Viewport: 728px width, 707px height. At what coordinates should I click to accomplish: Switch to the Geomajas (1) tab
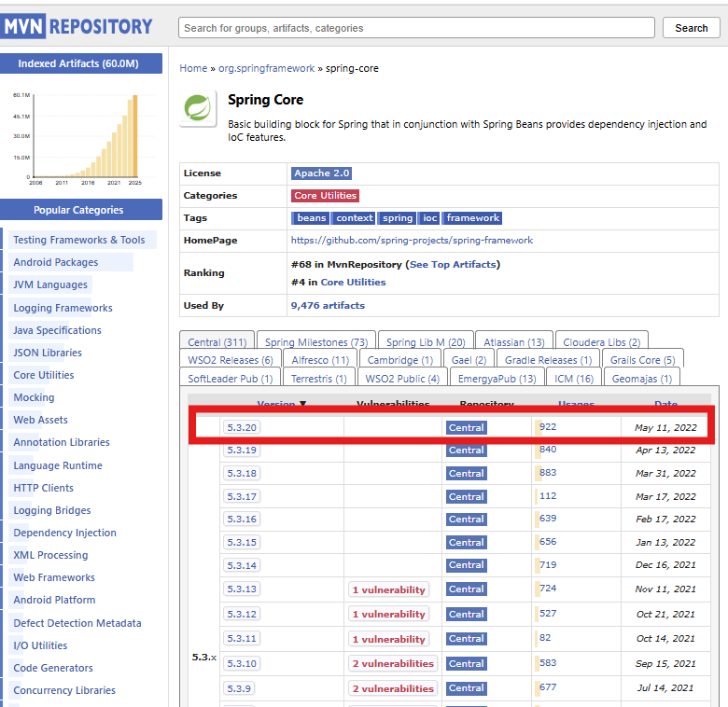[x=641, y=379]
